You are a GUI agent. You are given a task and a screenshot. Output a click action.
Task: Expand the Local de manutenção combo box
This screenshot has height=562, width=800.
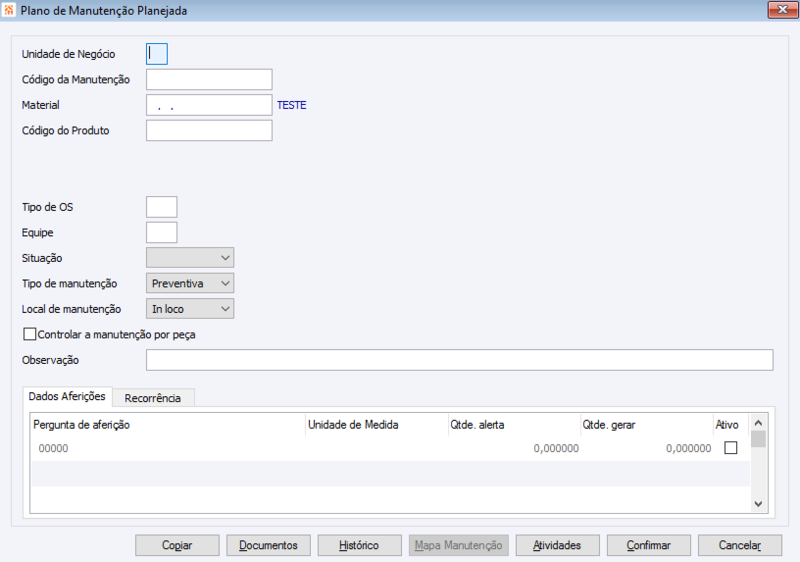190,309
